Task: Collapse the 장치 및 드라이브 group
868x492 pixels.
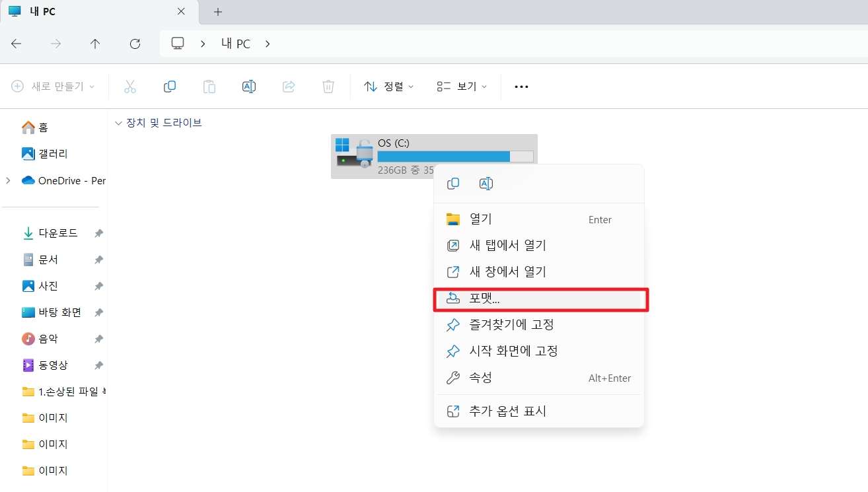Action: pos(119,123)
